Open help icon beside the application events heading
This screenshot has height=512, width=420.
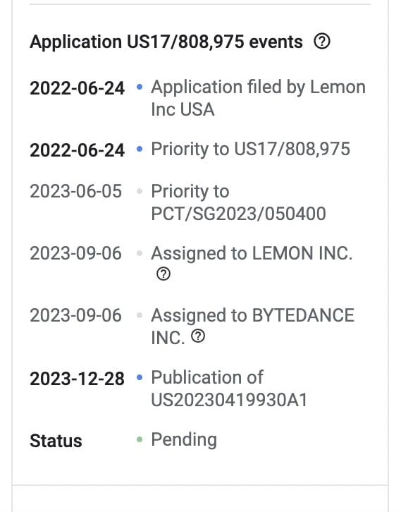322,42
